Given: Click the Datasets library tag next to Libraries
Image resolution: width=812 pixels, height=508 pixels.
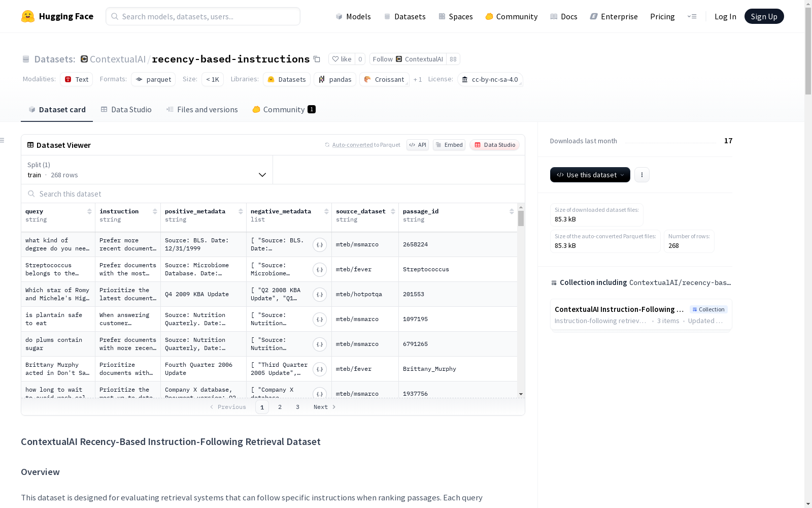Looking at the screenshot, I should pos(287,79).
